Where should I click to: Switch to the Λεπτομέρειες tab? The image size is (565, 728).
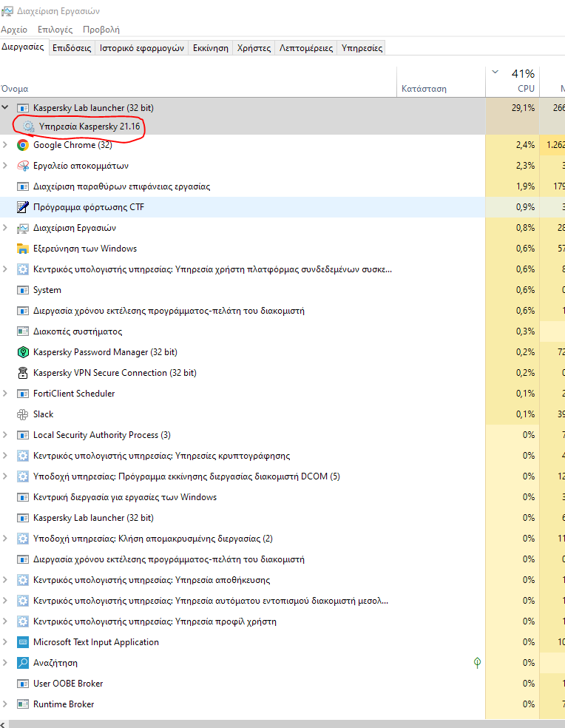(x=306, y=48)
